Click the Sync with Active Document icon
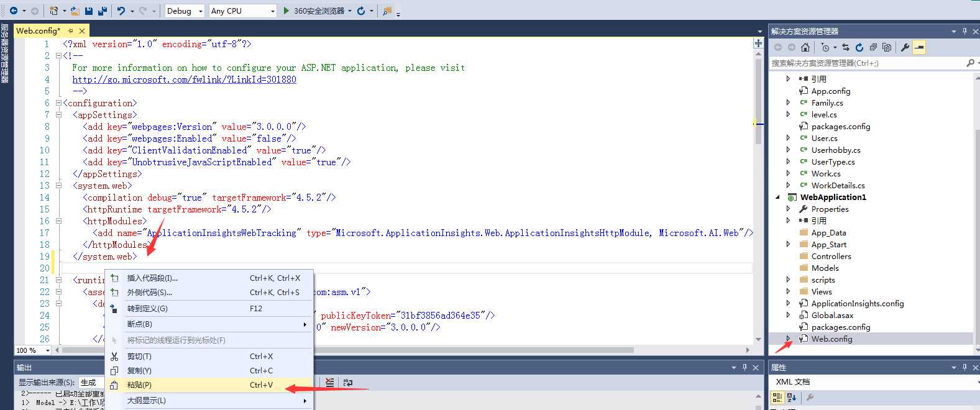The image size is (980, 410). tap(846, 47)
